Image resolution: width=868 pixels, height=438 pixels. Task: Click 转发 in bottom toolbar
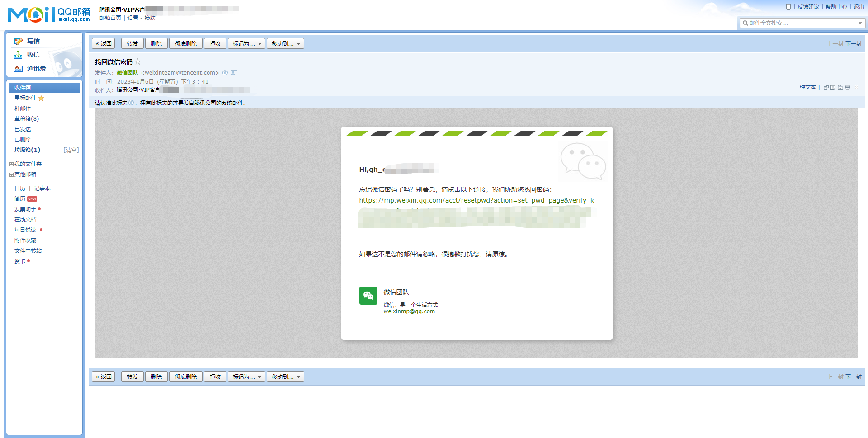(132, 377)
